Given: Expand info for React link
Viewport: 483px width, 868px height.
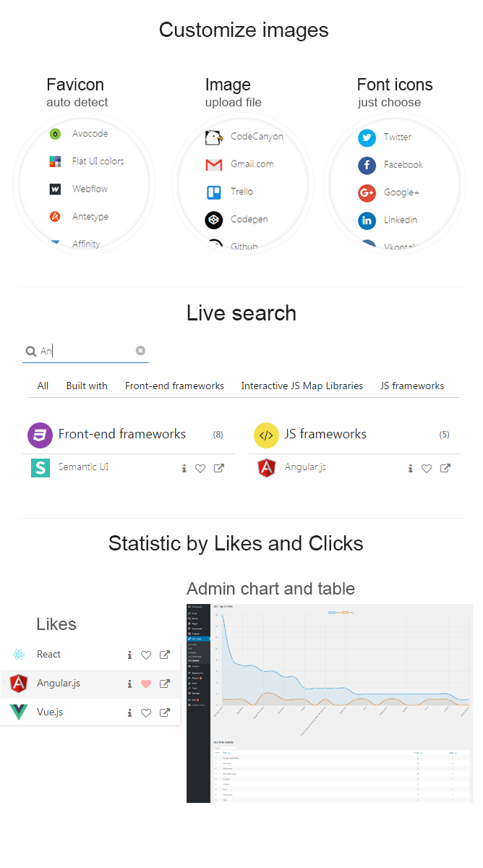Looking at the screenshot, I should coord(129,655).
